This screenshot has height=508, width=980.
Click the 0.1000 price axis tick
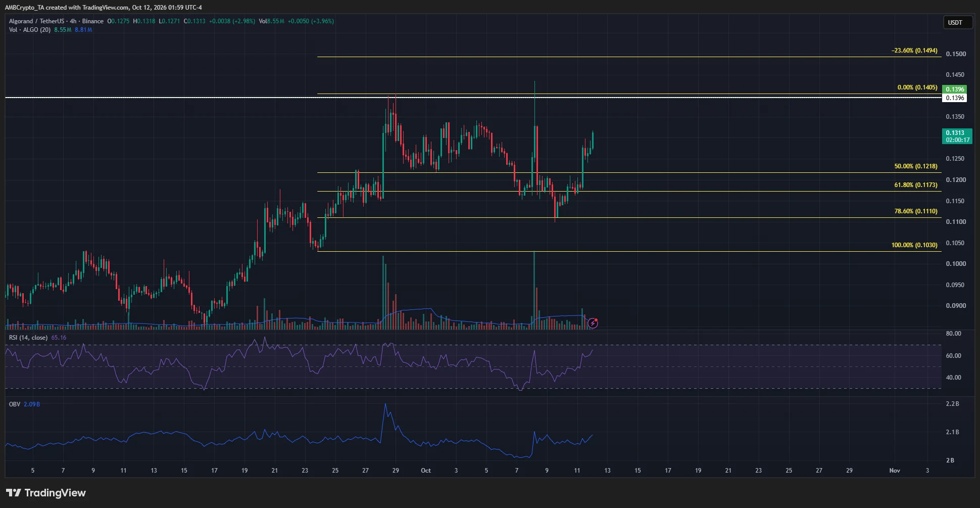click(x=956, y=264)
